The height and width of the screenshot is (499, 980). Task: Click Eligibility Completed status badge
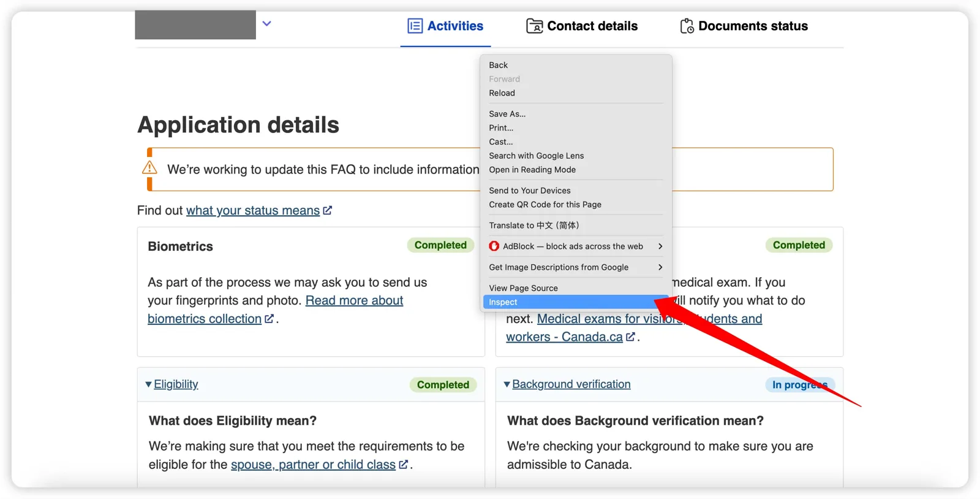pyautogui.click(x=443, y=385)
